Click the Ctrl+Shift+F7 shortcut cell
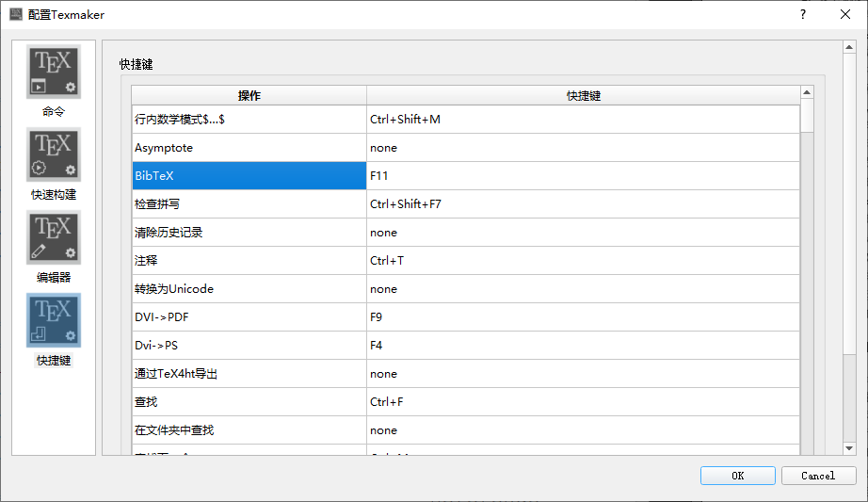 (x=584, y=203)
